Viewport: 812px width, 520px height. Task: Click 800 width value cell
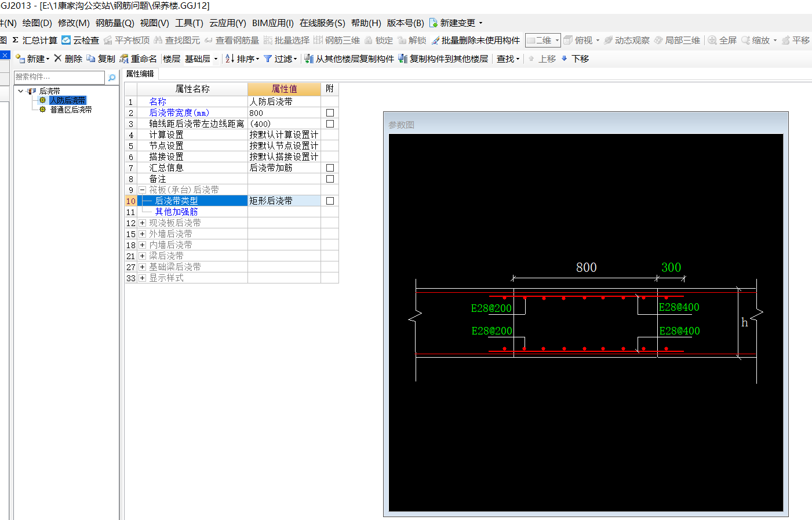click(x=284, y=112)
